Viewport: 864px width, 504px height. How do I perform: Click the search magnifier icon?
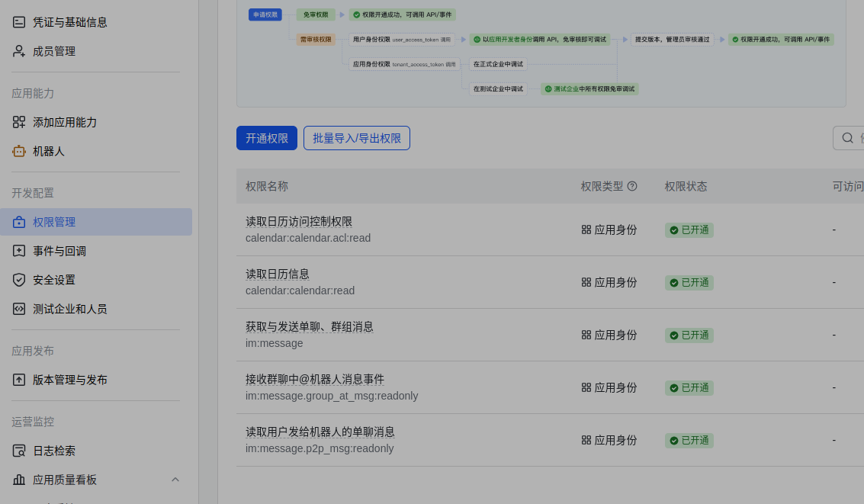[847, 138]
